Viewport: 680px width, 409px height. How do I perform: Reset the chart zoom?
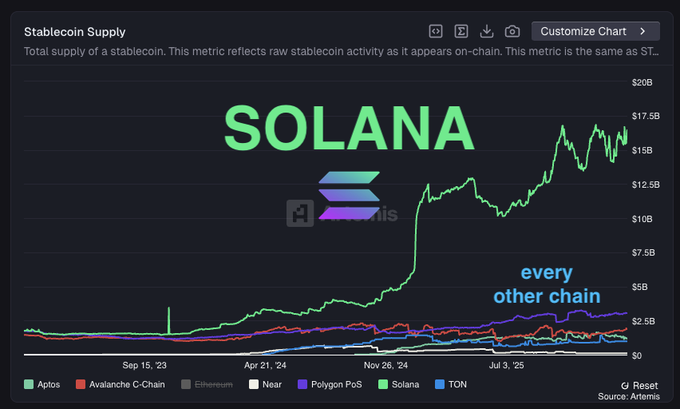(638, 385)
